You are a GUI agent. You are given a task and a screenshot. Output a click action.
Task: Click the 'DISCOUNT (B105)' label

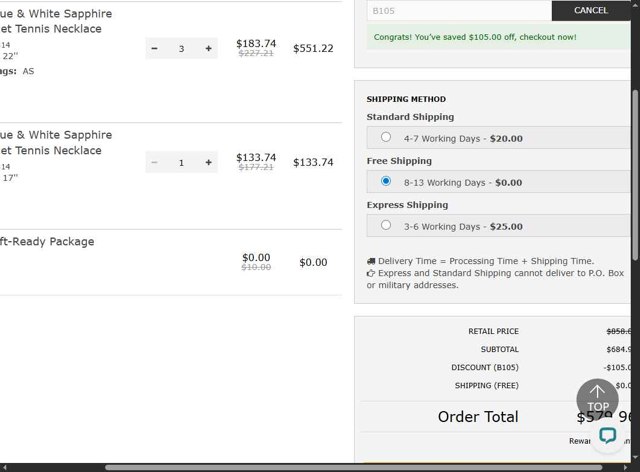[485, 367]
